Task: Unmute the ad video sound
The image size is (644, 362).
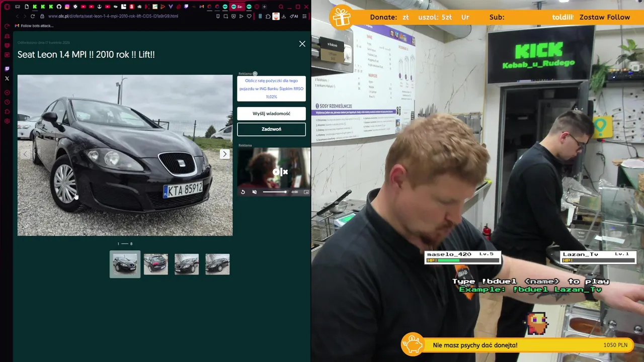Action: click(254, 192)
